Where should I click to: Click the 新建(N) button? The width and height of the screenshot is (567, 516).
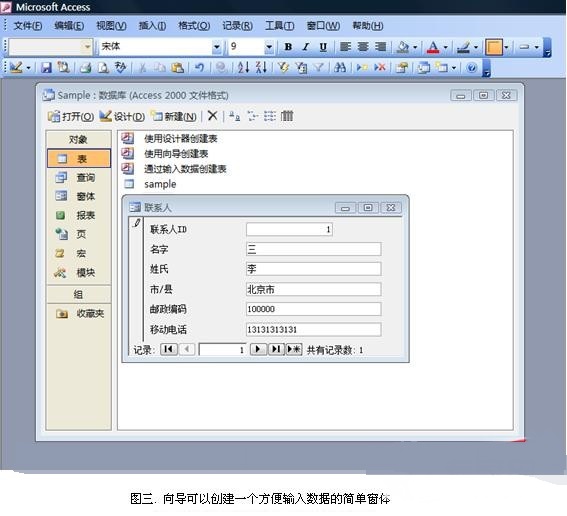point(174,116)
